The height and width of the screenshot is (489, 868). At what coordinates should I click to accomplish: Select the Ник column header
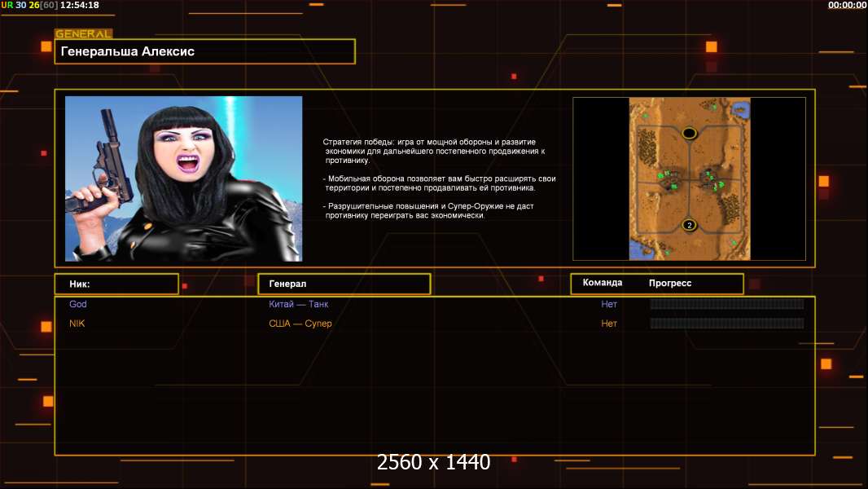[x=116, y=284]
